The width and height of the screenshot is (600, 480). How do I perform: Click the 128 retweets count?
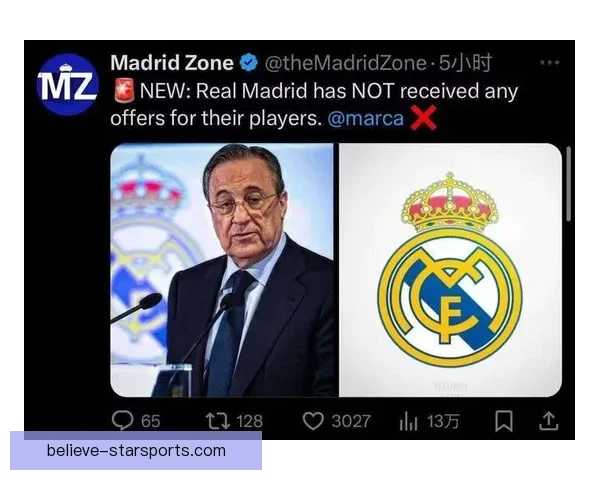[x=249, y=421]
